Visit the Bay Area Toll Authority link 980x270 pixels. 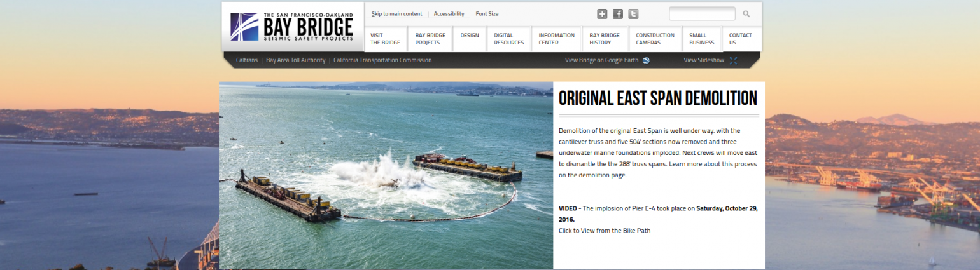click(295, 60)
